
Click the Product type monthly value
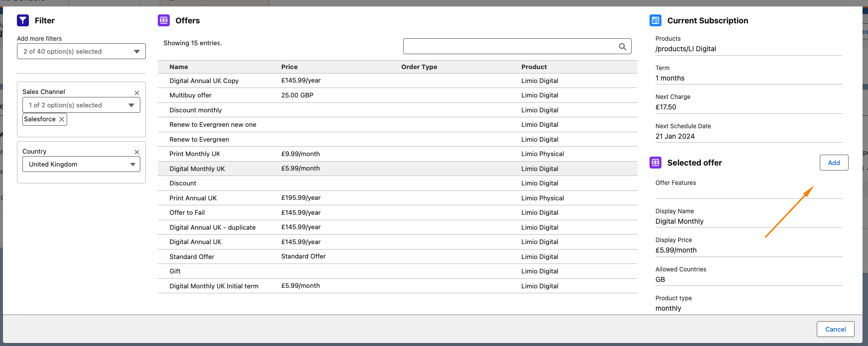(x=668, y=308)
